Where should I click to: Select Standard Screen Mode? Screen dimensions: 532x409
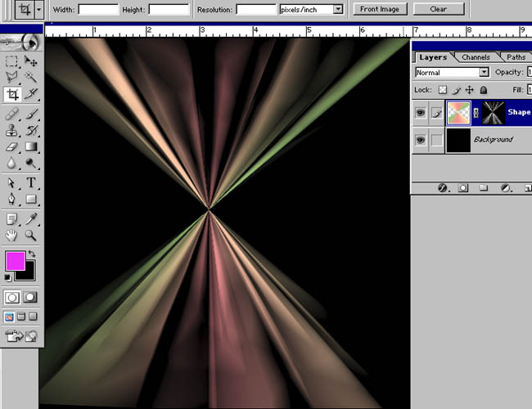click(x=9, y=317)
